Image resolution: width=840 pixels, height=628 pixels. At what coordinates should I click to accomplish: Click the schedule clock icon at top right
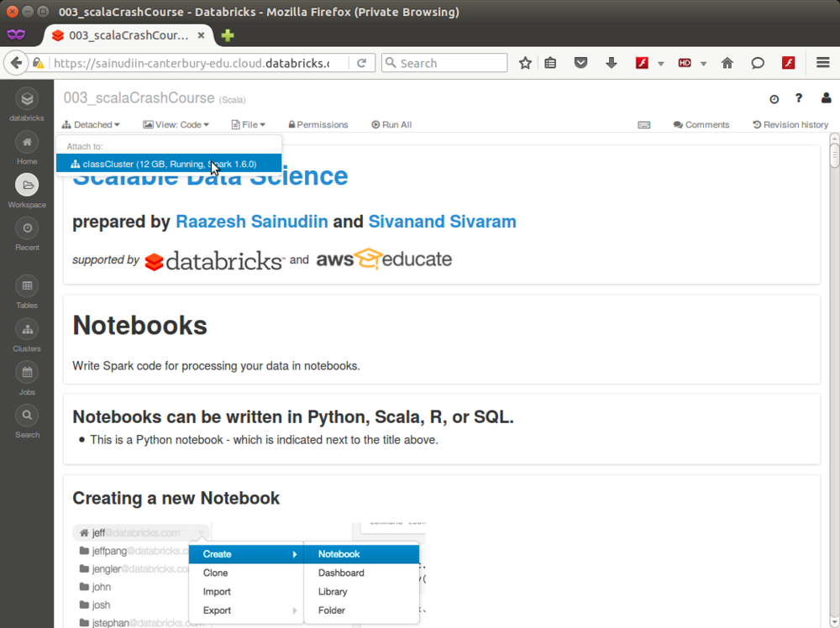pyautogui.click(x=774, y=99)
